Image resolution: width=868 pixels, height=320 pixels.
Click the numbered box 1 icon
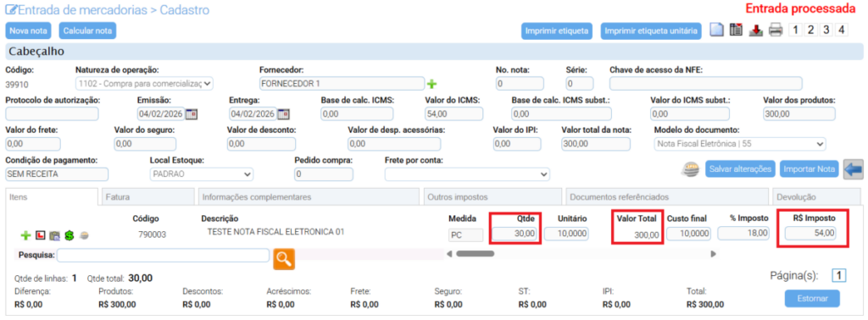point(795,30)
